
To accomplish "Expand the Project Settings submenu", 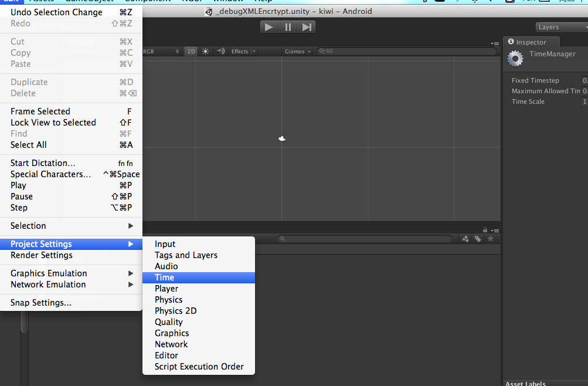I will pyautogui.click(x=71, y=244).
